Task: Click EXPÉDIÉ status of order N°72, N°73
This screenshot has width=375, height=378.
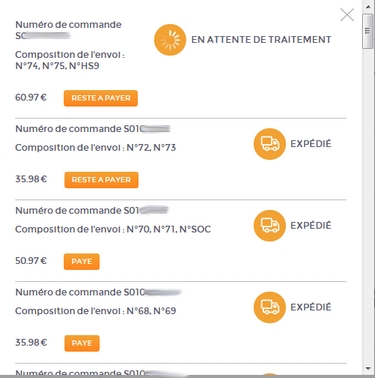Action: point(311,144)
